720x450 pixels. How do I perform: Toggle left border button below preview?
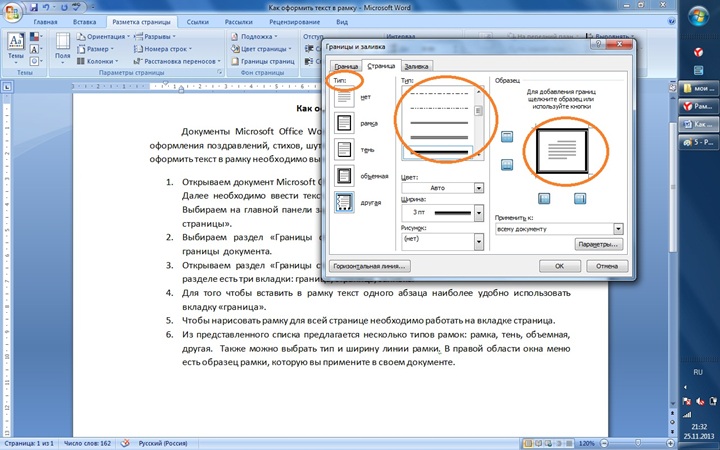(544, 198)
